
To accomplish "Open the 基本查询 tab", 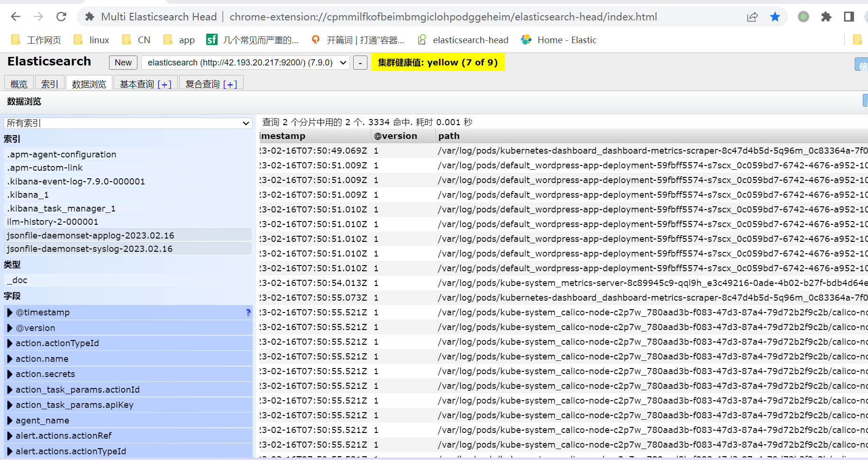I will pyautogui.click(x=137, y=84).
